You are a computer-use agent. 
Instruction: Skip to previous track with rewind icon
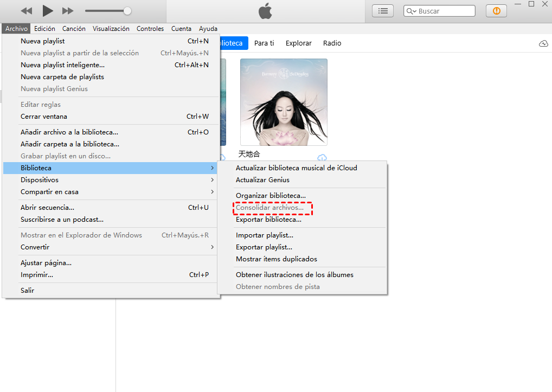pyautogui.click(x=27, y=11)
